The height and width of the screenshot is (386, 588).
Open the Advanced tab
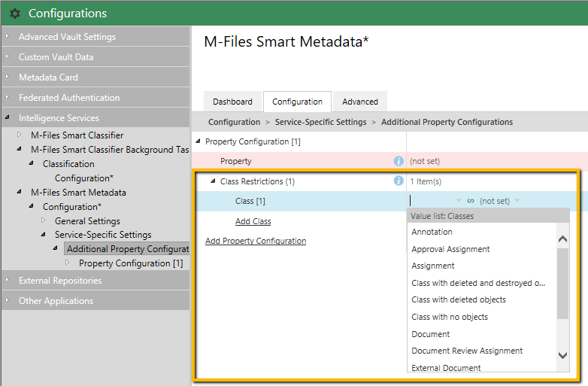click(360, 102)
